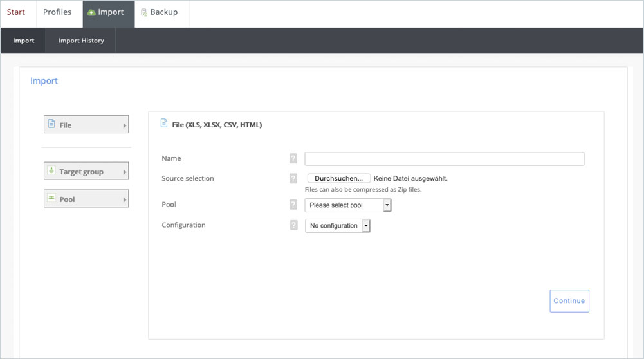Select the Import sub-tab in the dark bar

coord(24,41)
